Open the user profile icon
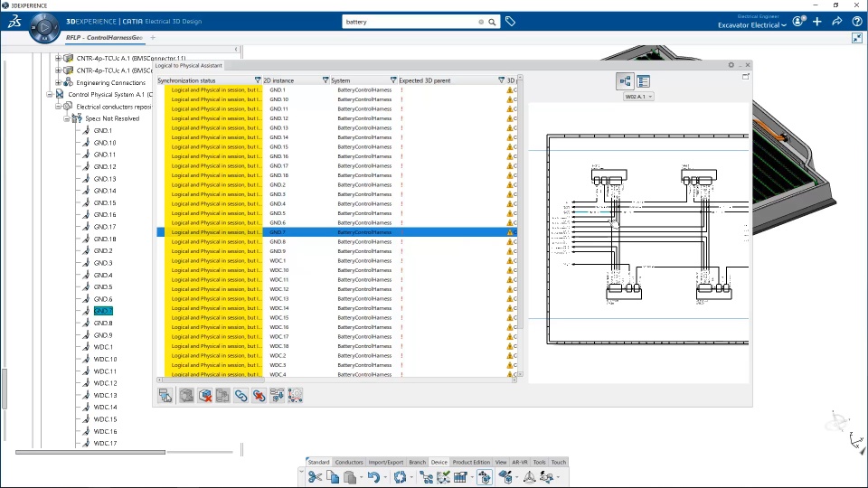Image resolution: width=868 pixels, height=488 pixels. [x=798, y=22]
